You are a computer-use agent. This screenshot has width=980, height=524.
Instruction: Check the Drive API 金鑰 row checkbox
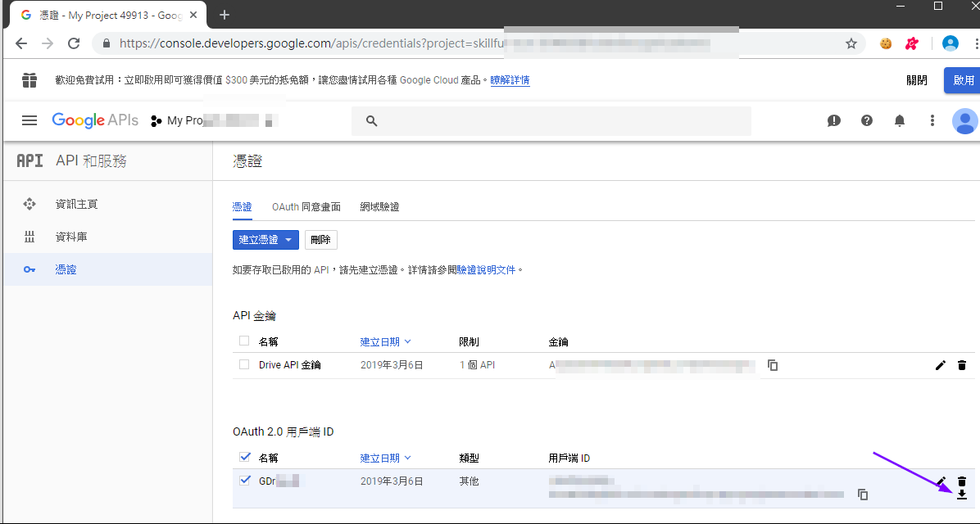244,364
